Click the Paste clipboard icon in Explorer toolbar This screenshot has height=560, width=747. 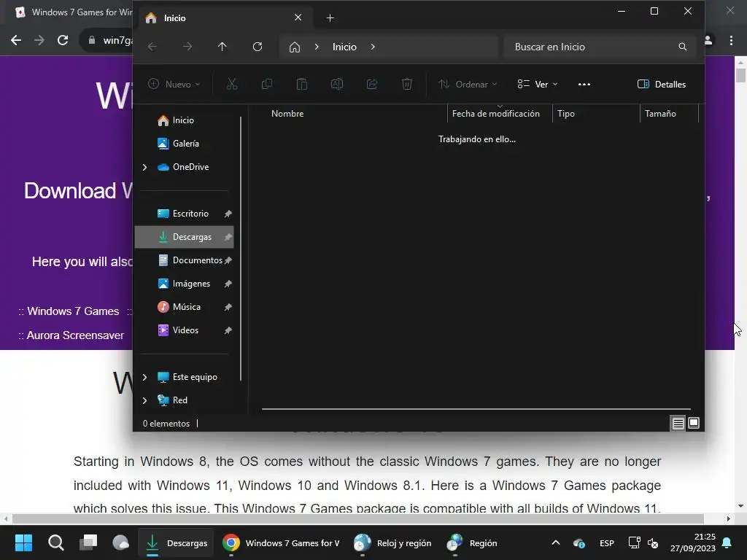pos(302,85)
